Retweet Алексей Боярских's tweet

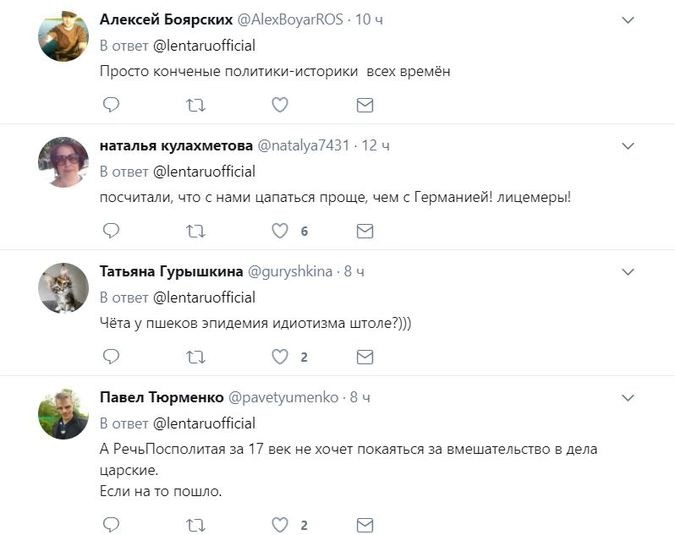click(x=196, y=104)
